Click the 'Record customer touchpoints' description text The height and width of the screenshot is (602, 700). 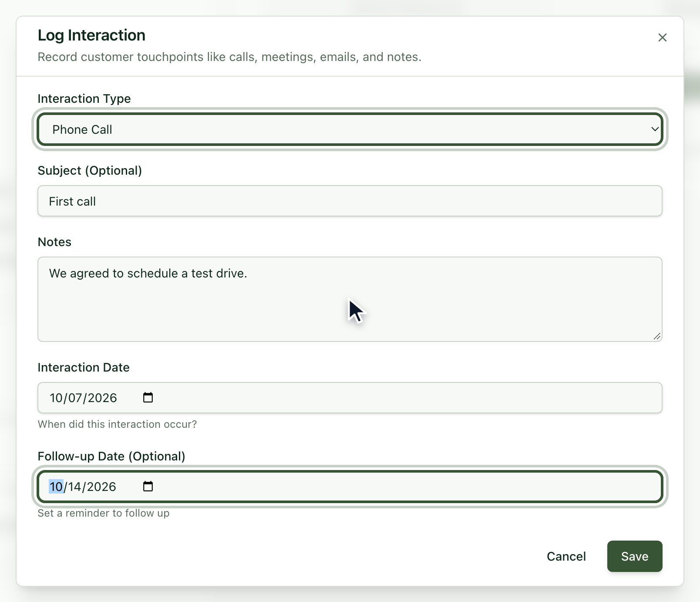point(229,57)
